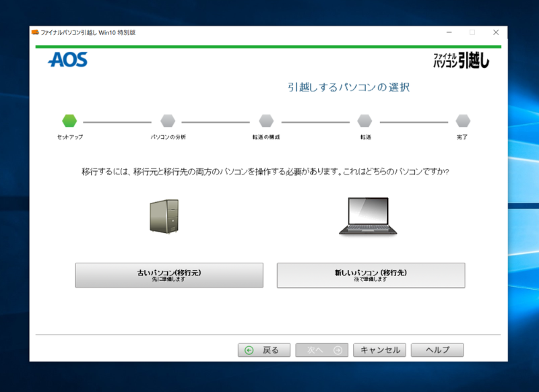The image size is (539, 392).
Task: Go back with the 戻る button
Action: coord(263,350)
